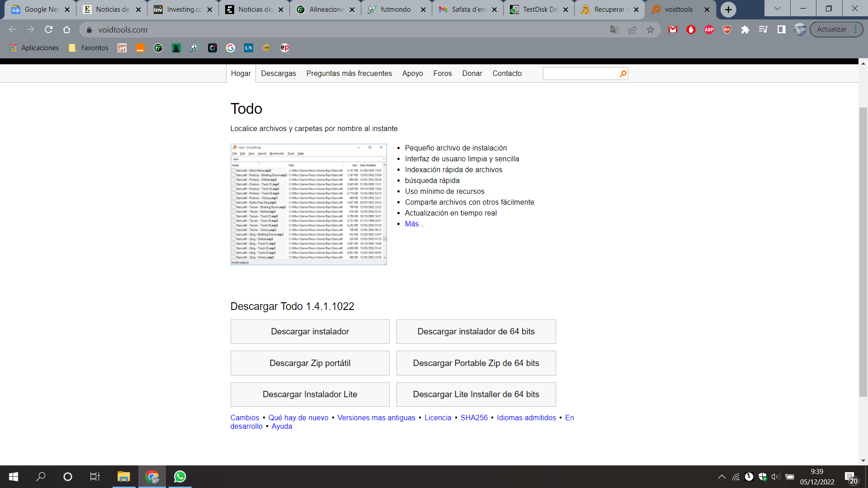The width and height of the screenshot is (868, 488).
Task: Click the AdBlock Plus extension icon
Action: tap(709, 30)
